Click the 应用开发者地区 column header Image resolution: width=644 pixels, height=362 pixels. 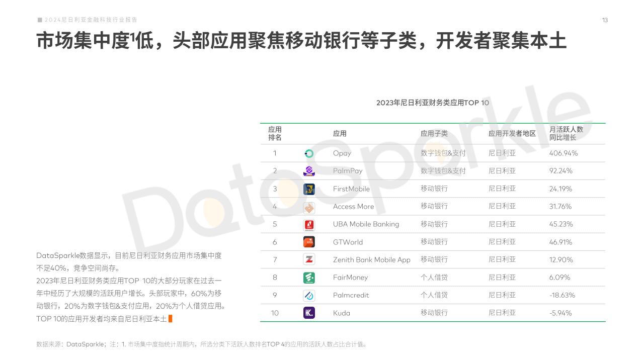[x=512, y=134]
